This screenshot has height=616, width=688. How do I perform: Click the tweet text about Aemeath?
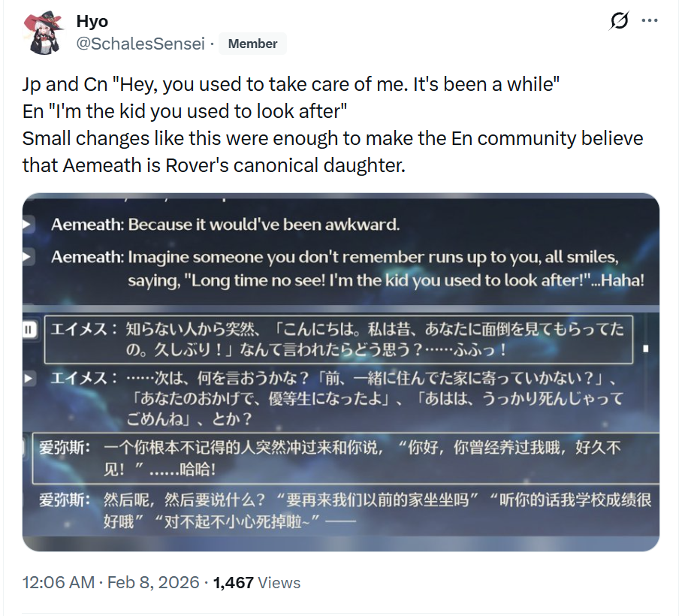333,125
